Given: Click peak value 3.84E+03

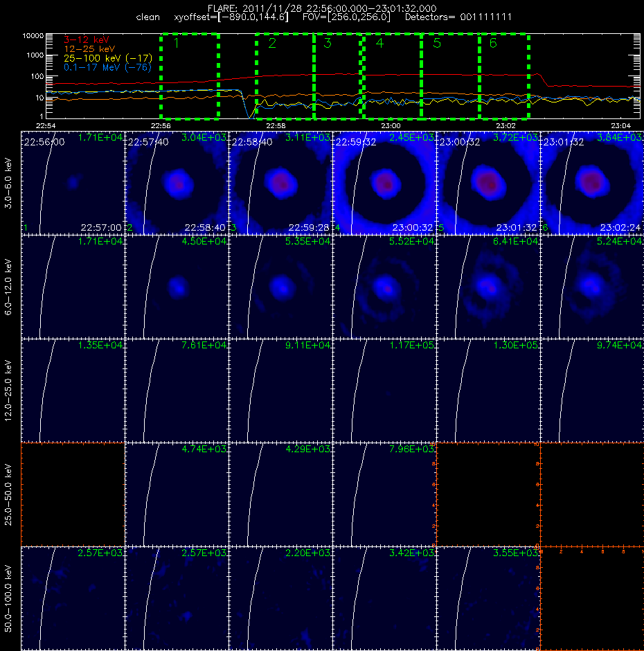Looking at the screenshot, I should pos(620,137).
